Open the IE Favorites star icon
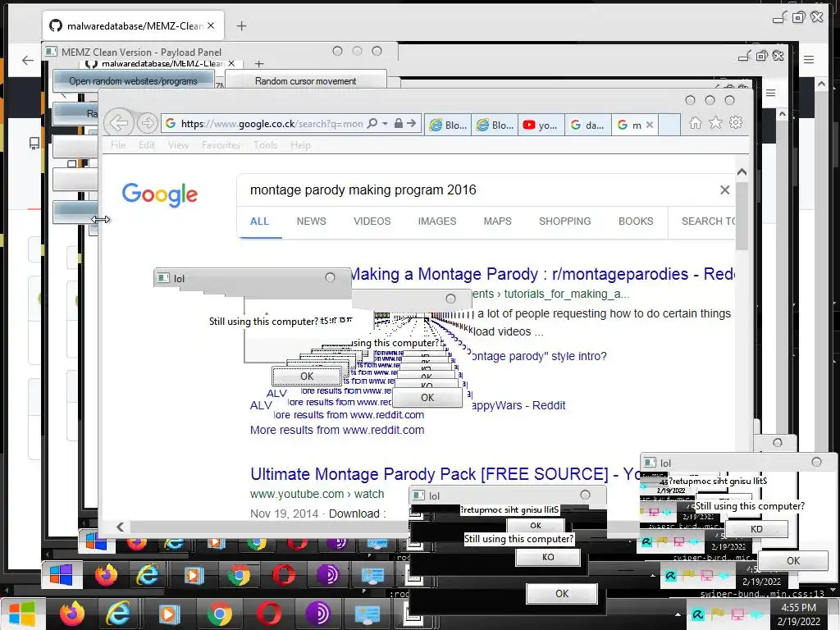840x630 pixels. click(715, 123)
